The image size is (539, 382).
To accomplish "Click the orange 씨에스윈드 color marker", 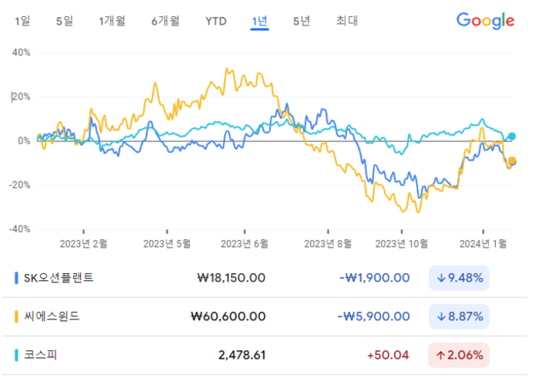I will point(16,316).
